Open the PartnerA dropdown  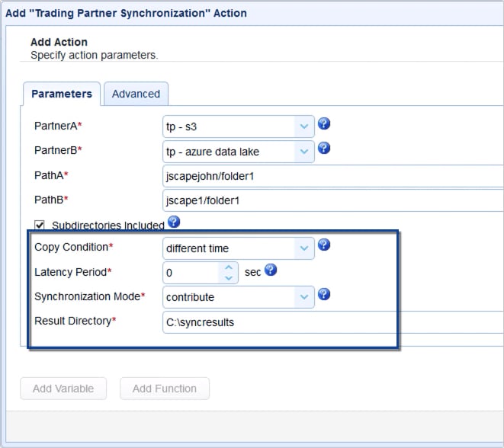(x=304, y=126)
